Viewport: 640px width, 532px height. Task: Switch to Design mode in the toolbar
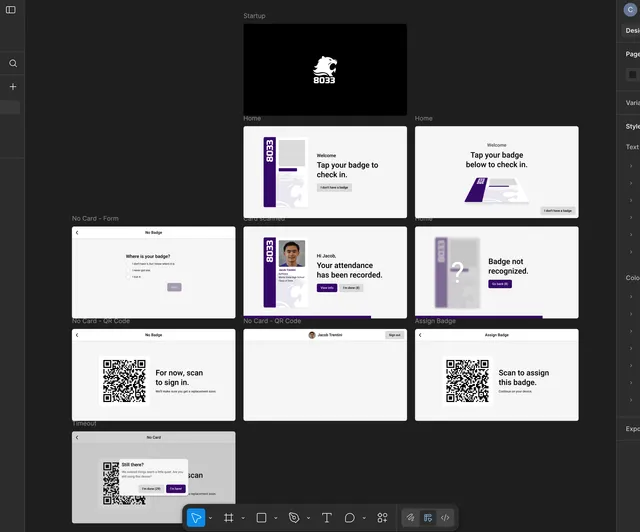coord(428,518)
